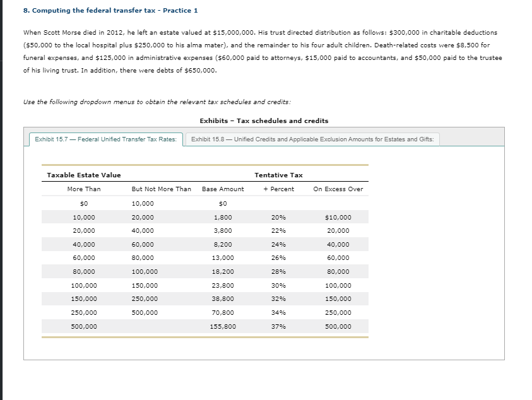This screenshot has height=400, width=532.
Task: Click the '$15,000,000' estate value in the paragraph
Action: pos(233,33)
